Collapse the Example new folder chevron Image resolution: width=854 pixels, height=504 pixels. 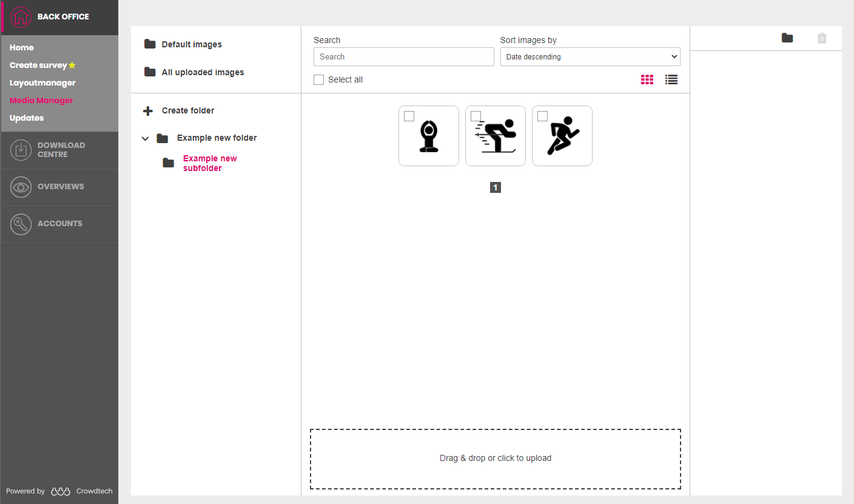145,139
